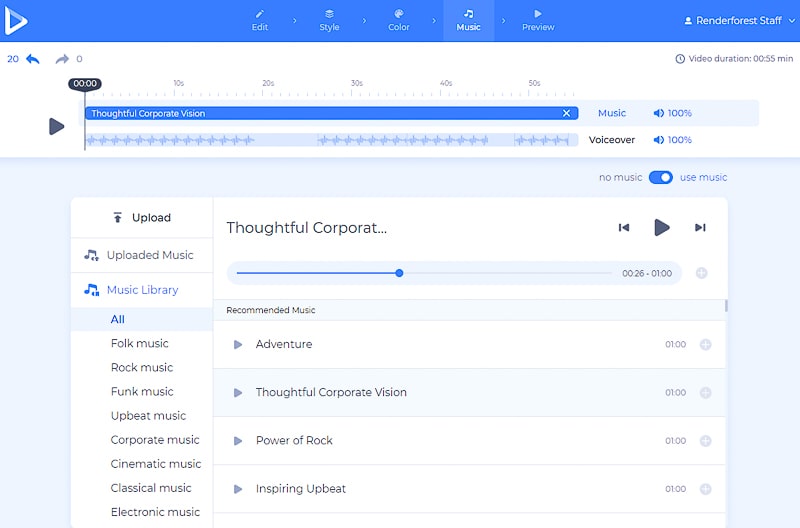Screen dimensions: 800x528
Task: Click the Upload button
Action: (141, 217)
